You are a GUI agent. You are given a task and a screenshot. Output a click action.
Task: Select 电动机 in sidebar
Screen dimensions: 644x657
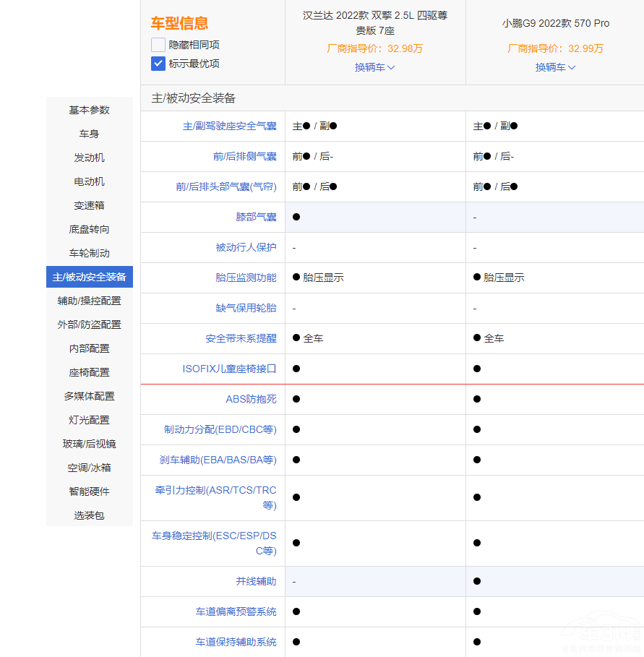coord(90,181)
